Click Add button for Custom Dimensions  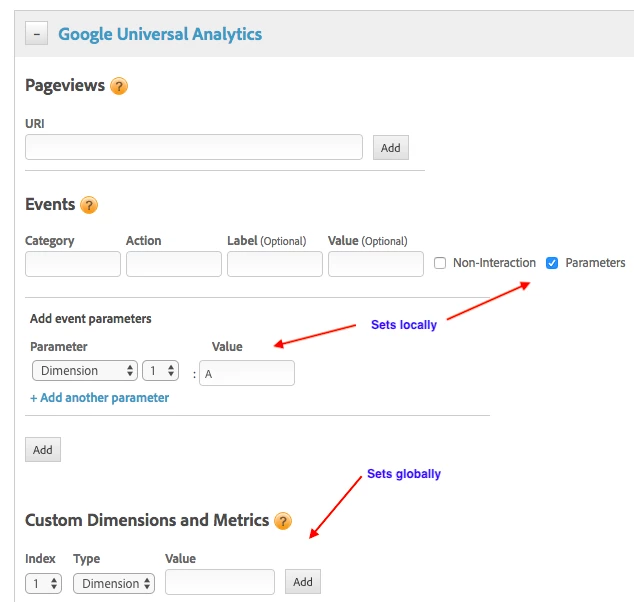(303, 582)
